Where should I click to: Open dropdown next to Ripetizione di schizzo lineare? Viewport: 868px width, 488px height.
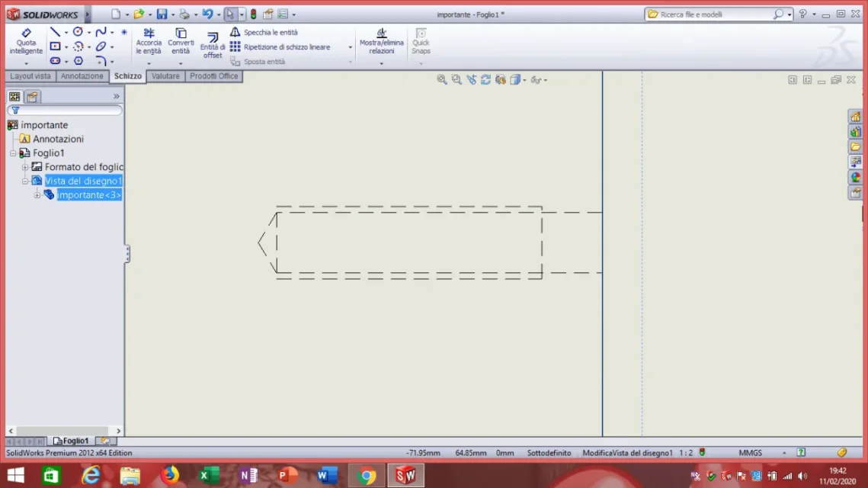[350, 47]
